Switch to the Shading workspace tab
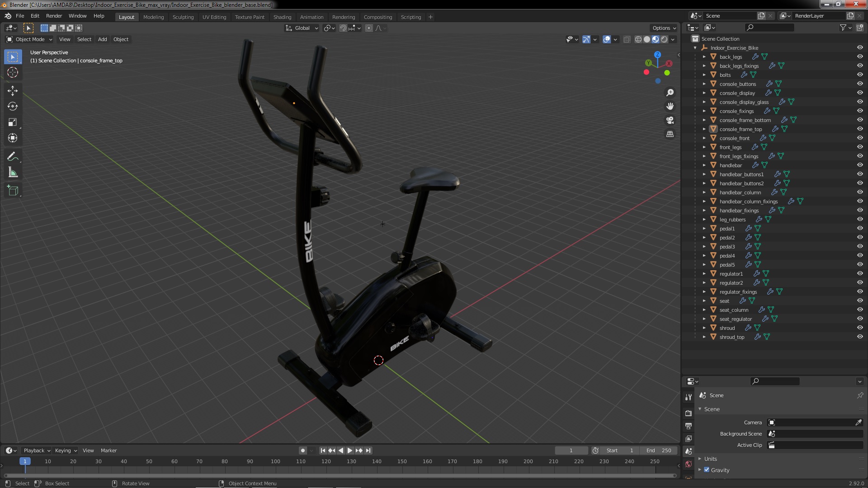868x488 pixels. pyautogui.click(x=282, y=17)
